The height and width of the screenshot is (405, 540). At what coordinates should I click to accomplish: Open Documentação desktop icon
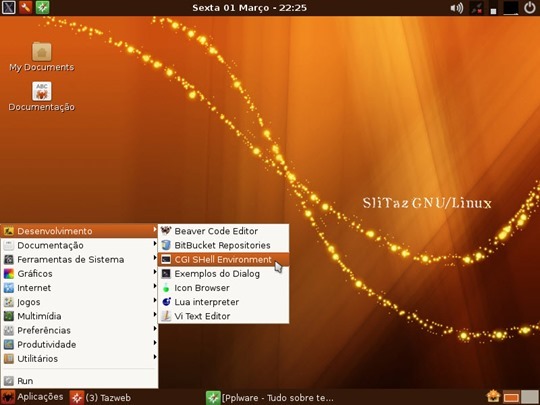tap(42, 96)
